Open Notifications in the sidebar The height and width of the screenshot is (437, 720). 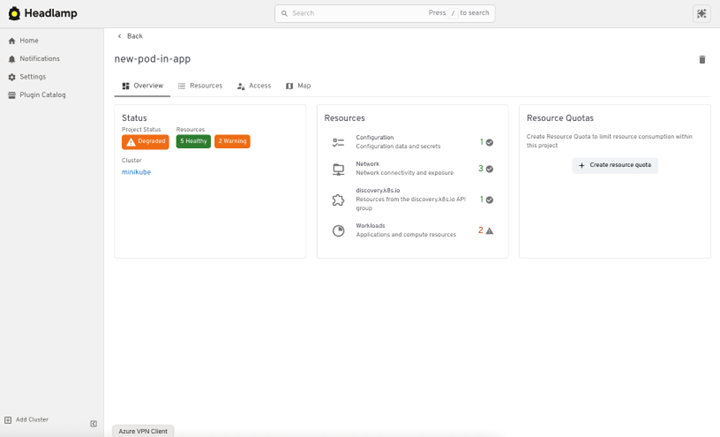(x=39, y=59)
